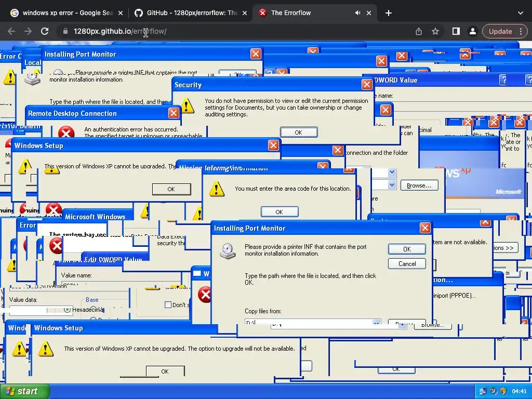Reload the page with the refresh icon
This screenshot has width=532, height=399.
coord(45,31)
